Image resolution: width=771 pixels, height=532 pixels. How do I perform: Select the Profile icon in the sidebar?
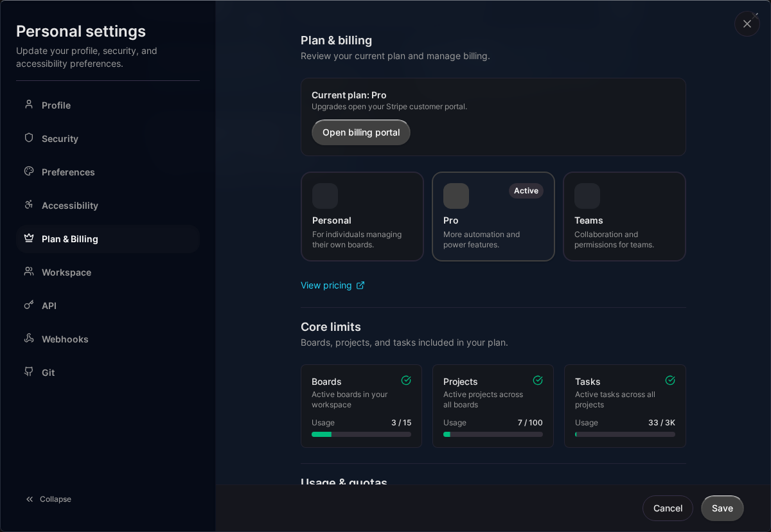(28, 105)
